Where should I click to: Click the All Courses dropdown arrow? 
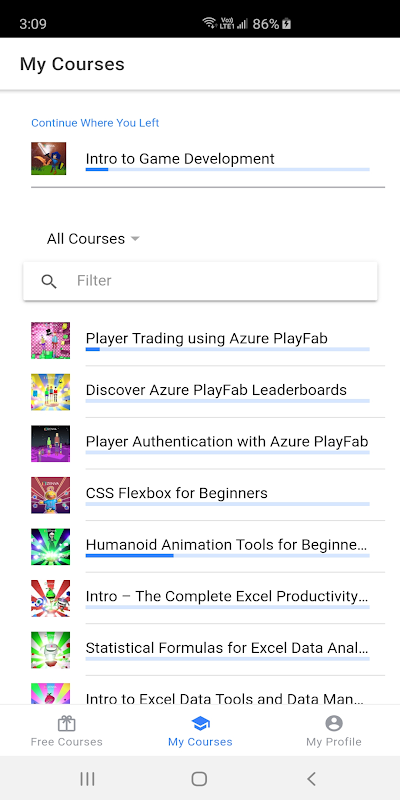click(135, 239)
